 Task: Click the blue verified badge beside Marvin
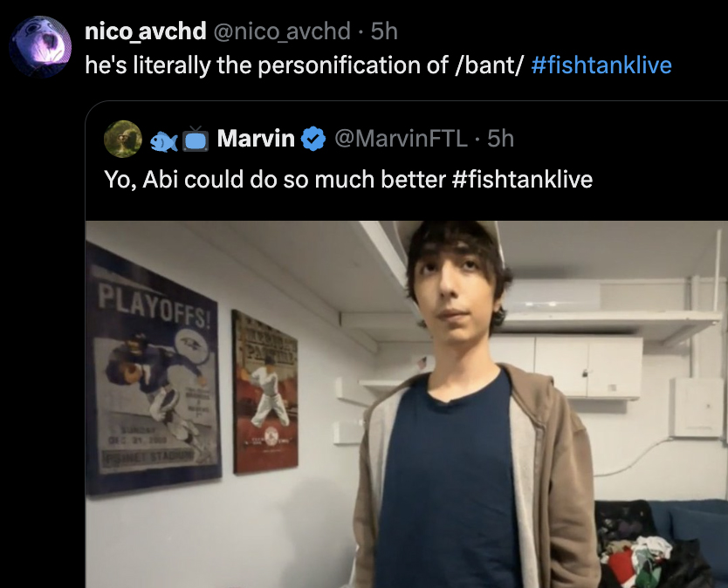[x=314, y=139]
